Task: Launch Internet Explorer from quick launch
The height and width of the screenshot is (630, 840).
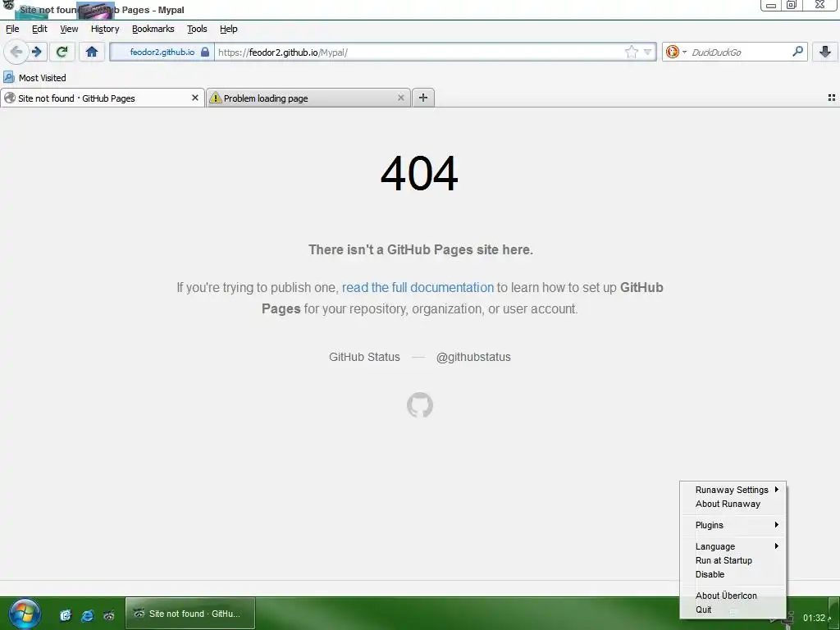Action: (x=87, y=615)
